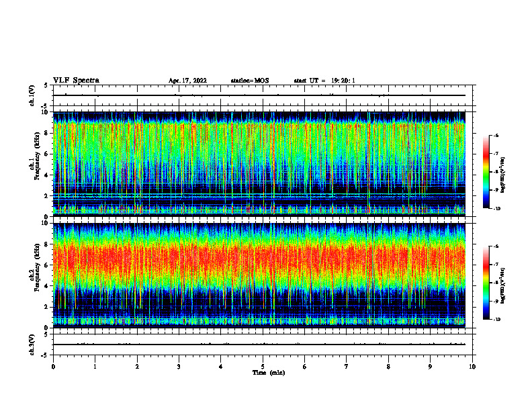Click the ch.1 spectrogram panel

(x=259, y=164)
